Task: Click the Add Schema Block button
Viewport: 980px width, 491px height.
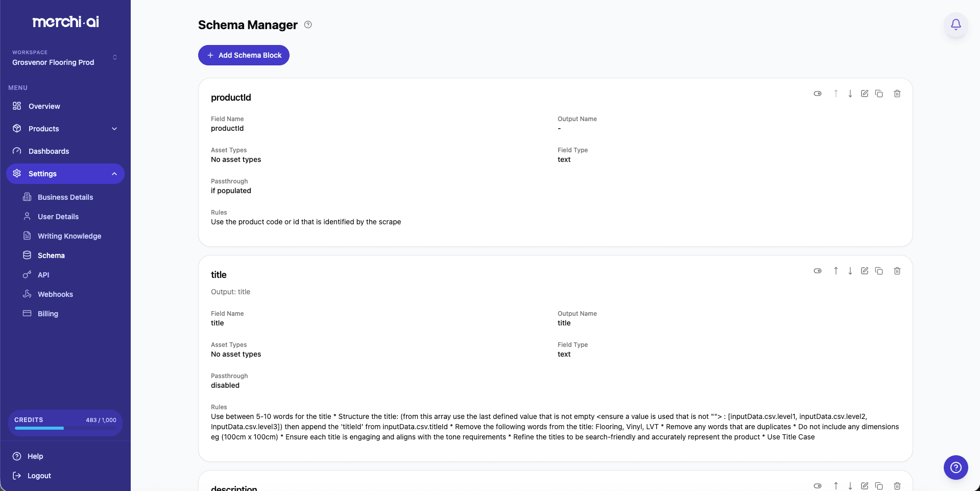Action: [x=244, y=55]
